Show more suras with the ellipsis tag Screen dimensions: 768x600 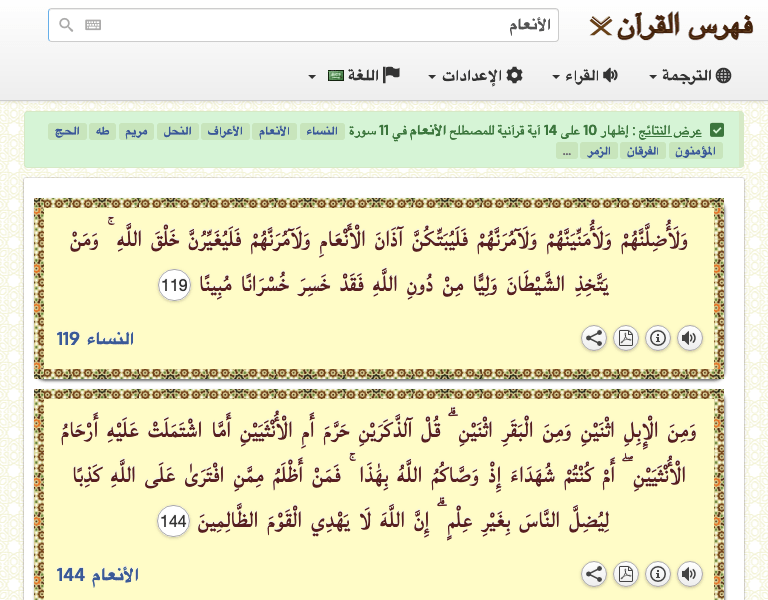pyautogui.click(x=566, y=151)
